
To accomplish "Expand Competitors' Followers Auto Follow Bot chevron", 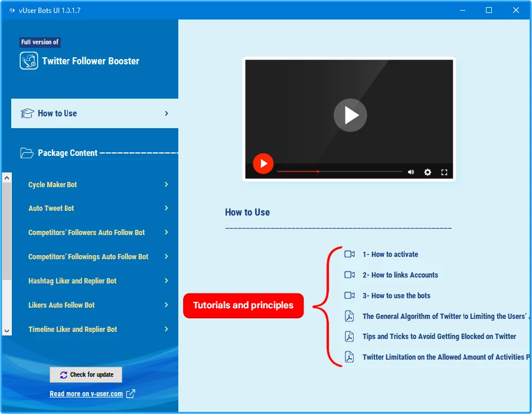I will tap(167, 232).
